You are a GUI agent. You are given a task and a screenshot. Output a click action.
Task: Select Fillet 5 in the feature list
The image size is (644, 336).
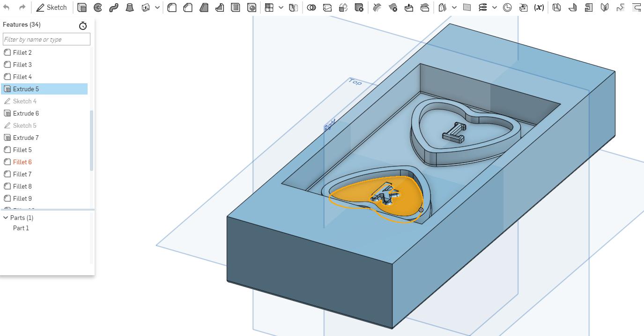click(x=44, y=150)
